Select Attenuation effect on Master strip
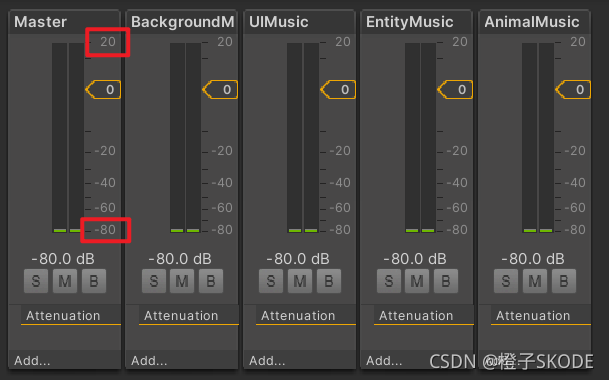 click(71, 315)
